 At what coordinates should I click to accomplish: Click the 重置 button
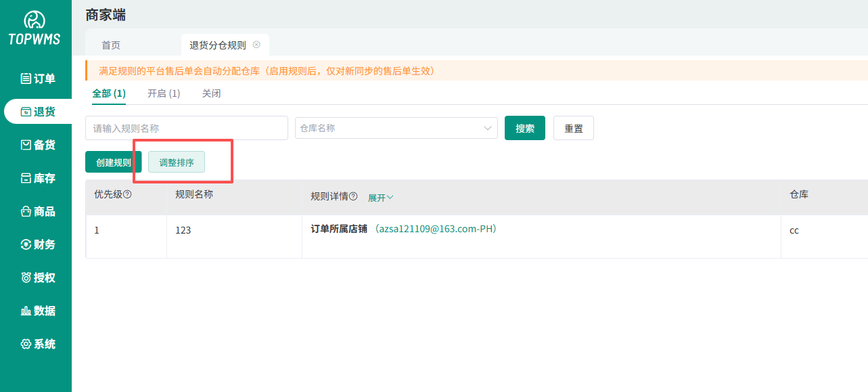point(574,128)
